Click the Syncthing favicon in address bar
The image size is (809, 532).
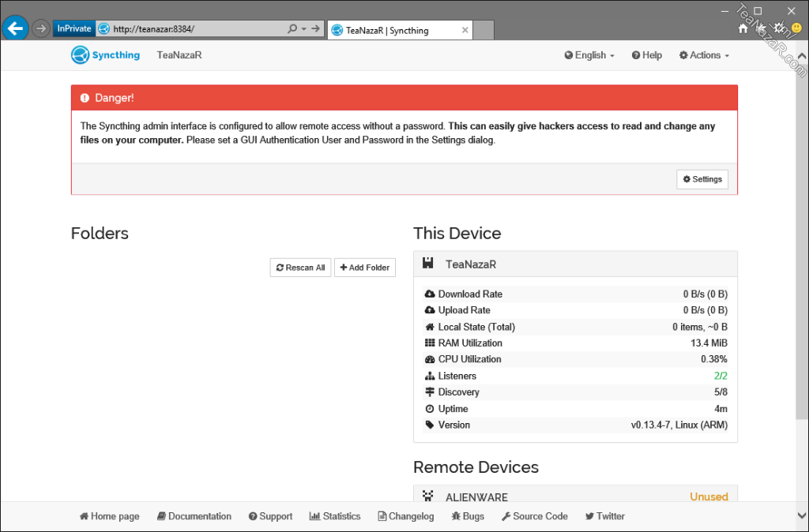tap(103, 29)
